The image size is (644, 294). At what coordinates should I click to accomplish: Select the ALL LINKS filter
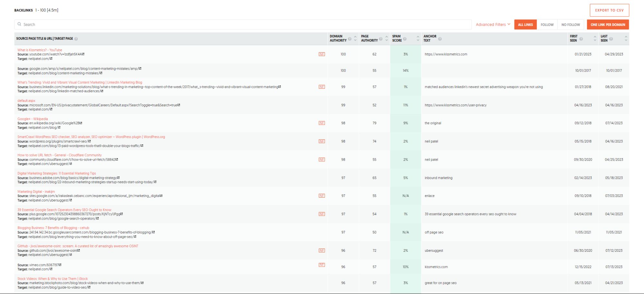pyautogui.click(x=525, y=24)
